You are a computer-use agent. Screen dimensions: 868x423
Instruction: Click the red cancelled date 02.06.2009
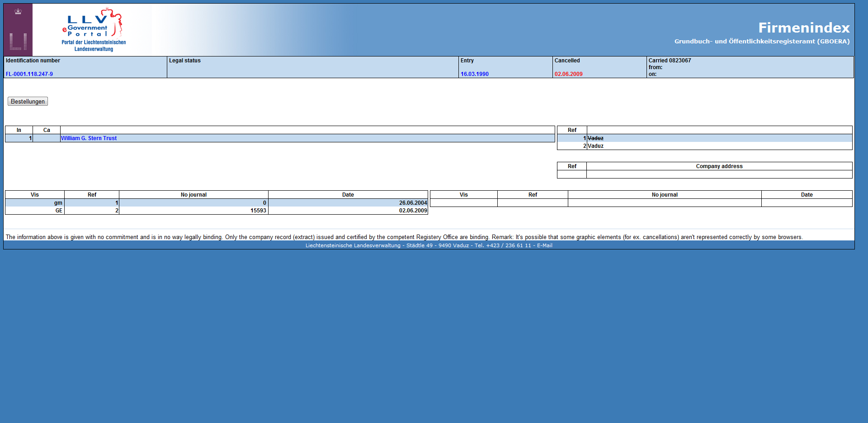click(x=568, y=74)
